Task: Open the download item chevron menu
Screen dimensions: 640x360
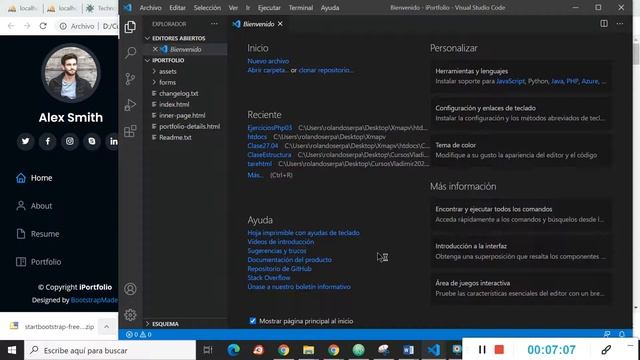Action: click(x=107, y=327)
